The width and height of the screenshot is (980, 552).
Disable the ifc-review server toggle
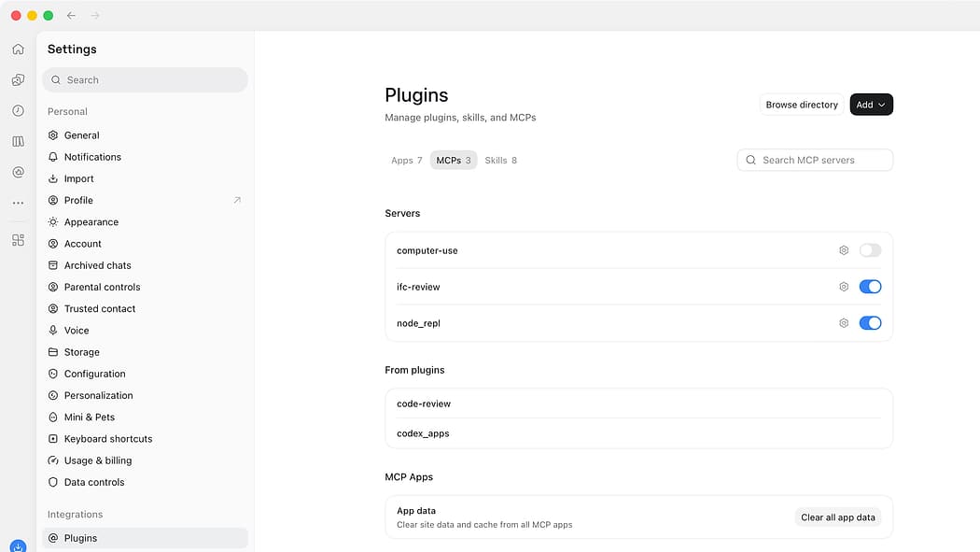tap(870, 287)
